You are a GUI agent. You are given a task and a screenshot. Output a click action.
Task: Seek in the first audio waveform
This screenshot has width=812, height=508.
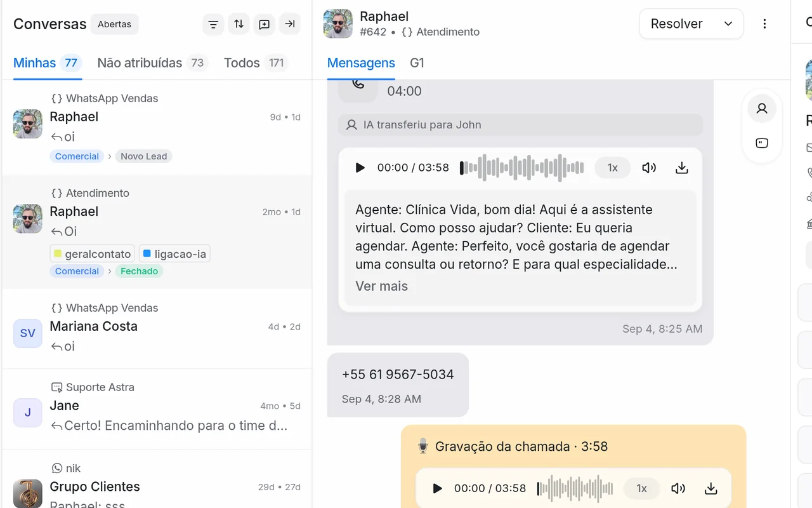click(x=521, y=168)
